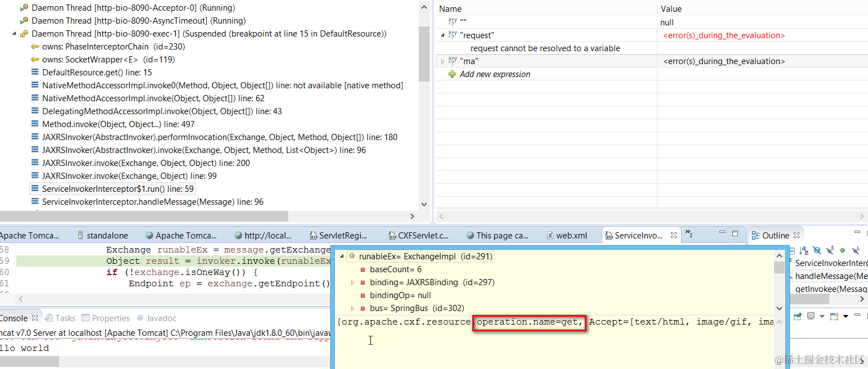Open the Javadoc view tab

pyautogui.click(x=157, y=318)
